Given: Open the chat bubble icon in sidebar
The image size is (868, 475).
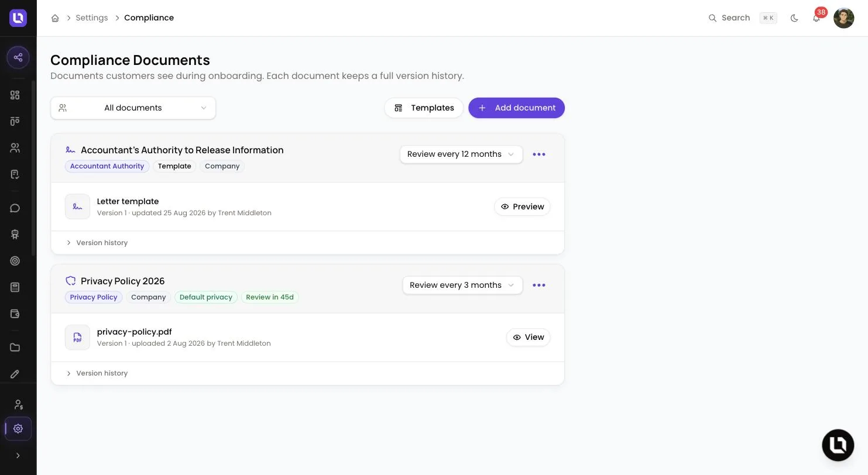Looking at the screenshot, I should [15, 208].
